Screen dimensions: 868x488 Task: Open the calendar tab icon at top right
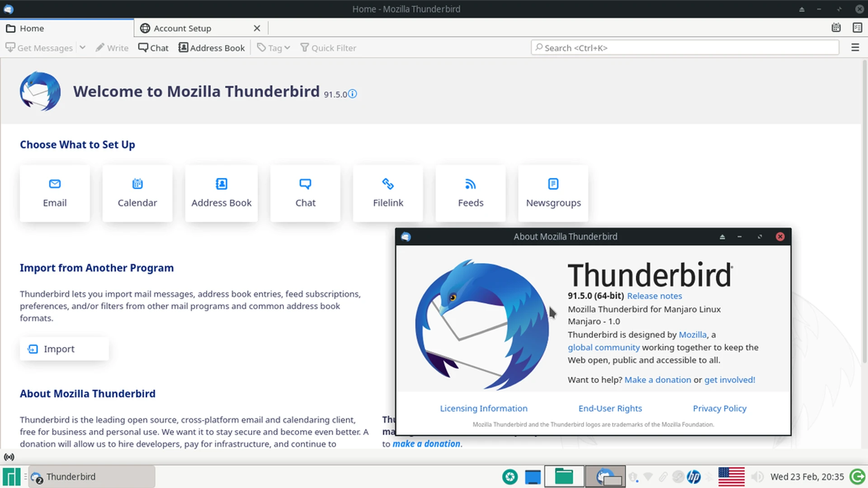[836, 28]
